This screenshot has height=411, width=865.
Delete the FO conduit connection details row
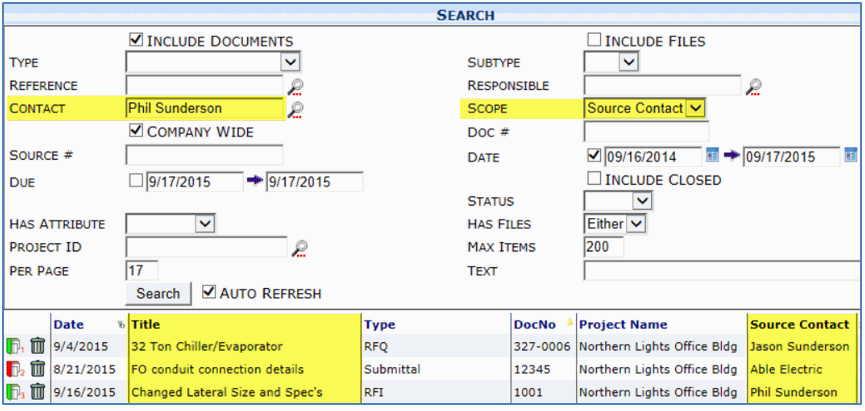click(38, 369)
